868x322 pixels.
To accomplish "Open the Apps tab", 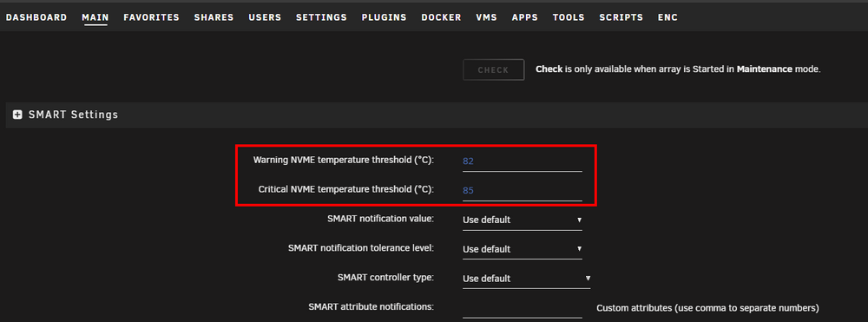I will (525, 17).
